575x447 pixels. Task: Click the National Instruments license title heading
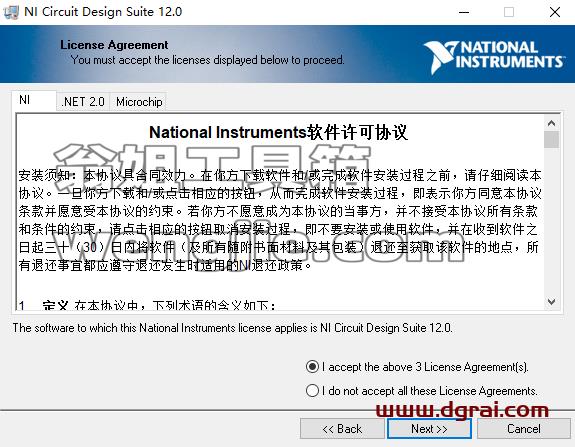(x=278, y=132)
